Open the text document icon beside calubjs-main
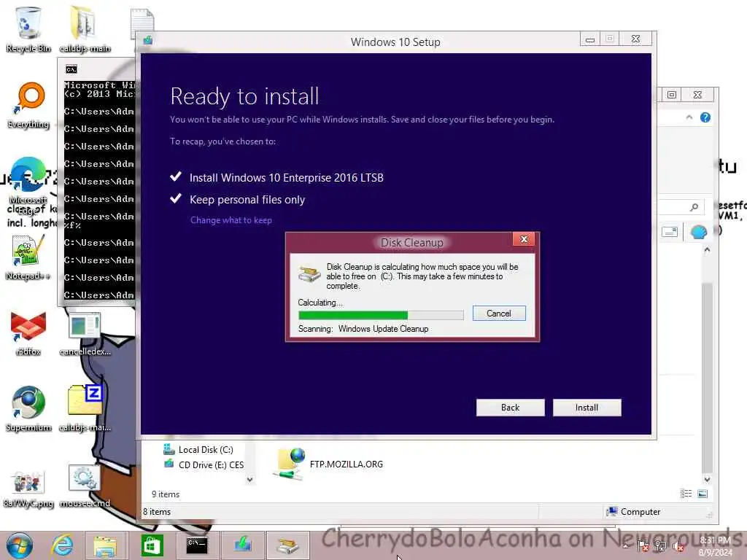Screen dimensions: 747x560 tap(142, 23)
